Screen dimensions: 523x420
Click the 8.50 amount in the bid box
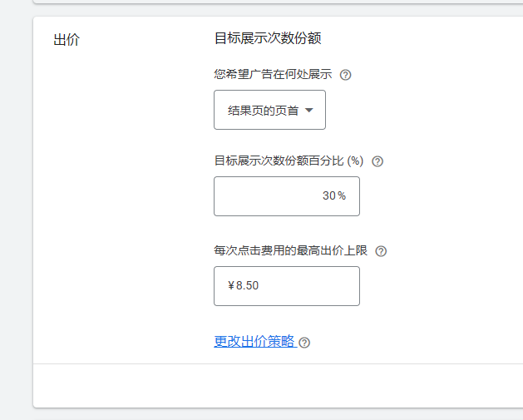(x=248, y=286)
